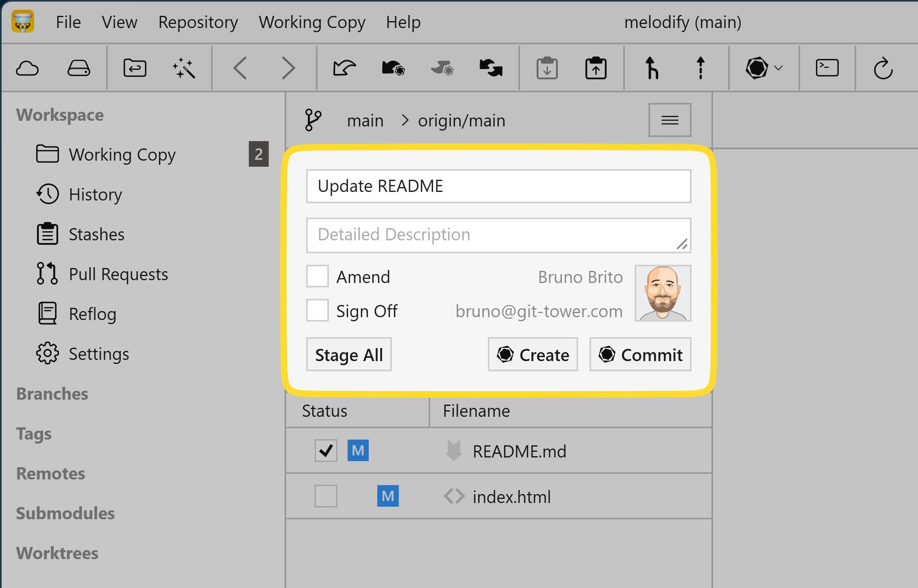
Task: Click the Refresh circular arrow icon
Action: (883, 68)
